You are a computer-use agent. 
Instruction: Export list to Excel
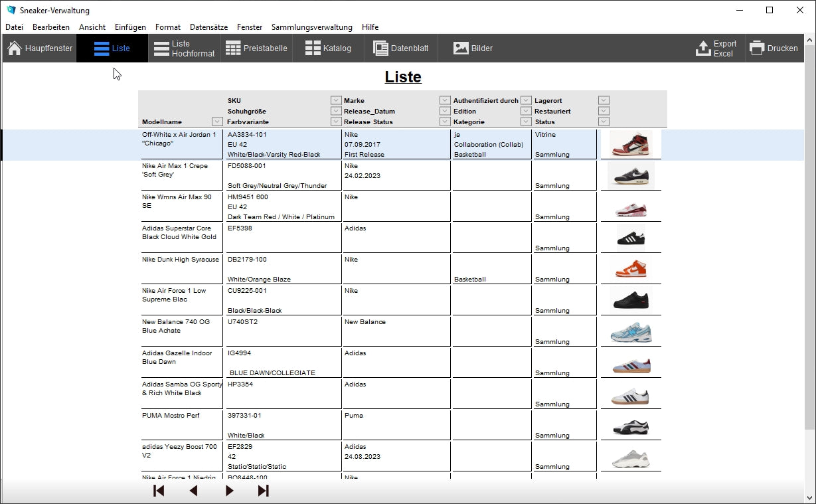[716, 48]
